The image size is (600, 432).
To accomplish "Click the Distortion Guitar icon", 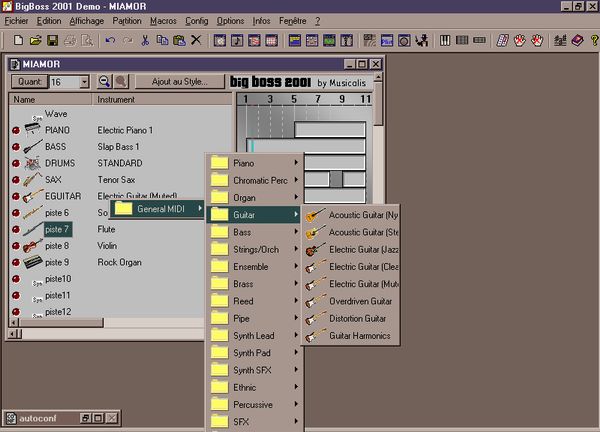I will pos(316,318).
